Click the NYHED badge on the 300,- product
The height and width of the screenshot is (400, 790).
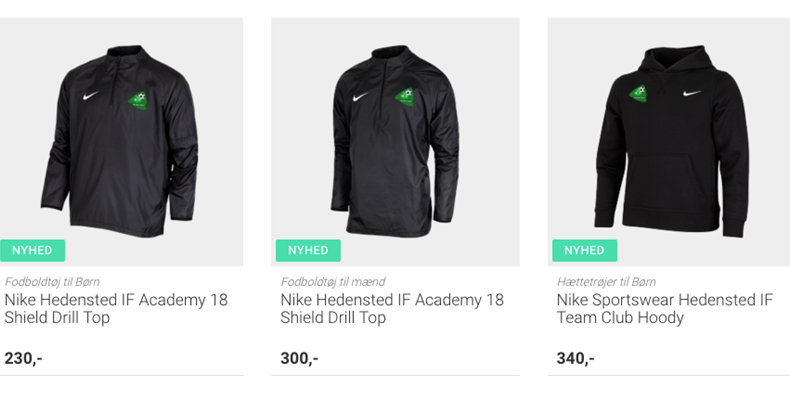[308, 250]
